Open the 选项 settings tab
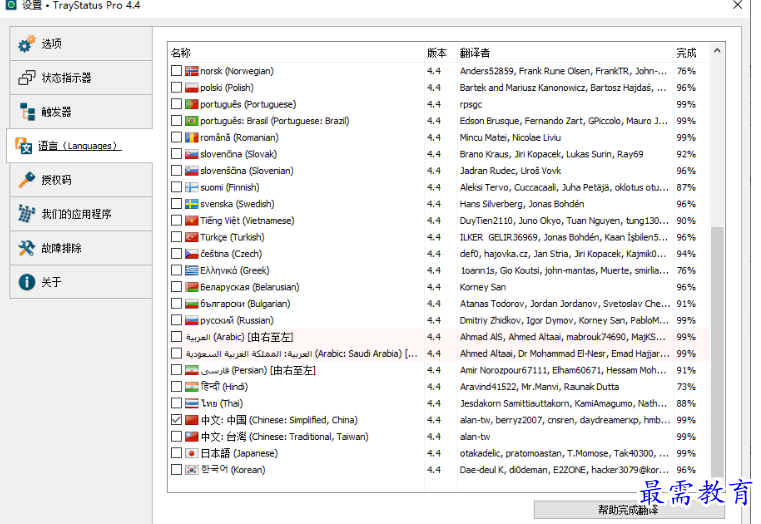 click(81, 44)
